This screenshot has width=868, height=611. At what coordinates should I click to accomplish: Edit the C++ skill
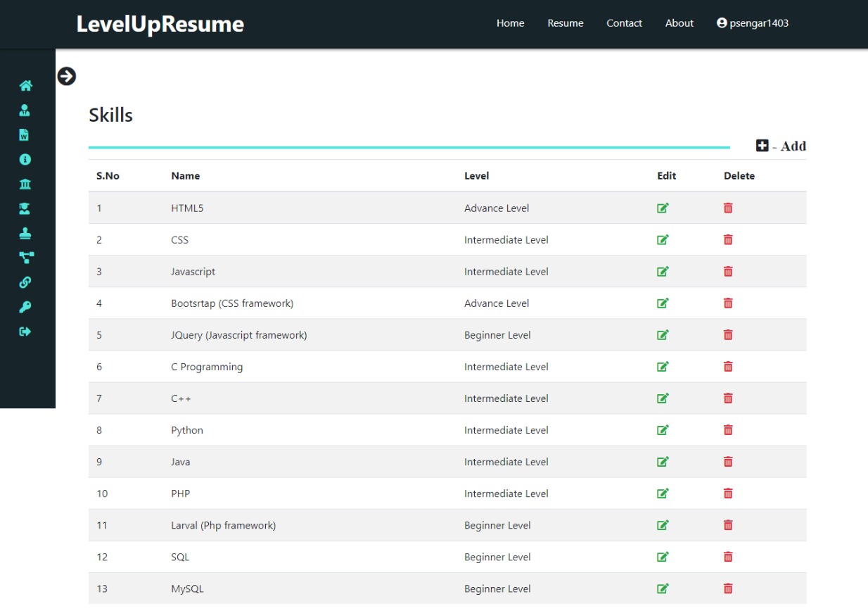click(663, 398)
